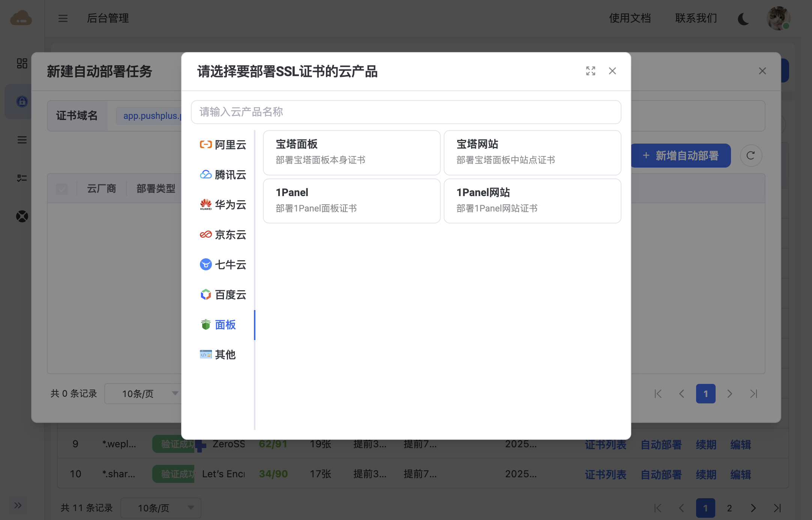Viewport: 812px width, 520px height.
Task: Click 续期 for row 9
Action: [706, 445]
